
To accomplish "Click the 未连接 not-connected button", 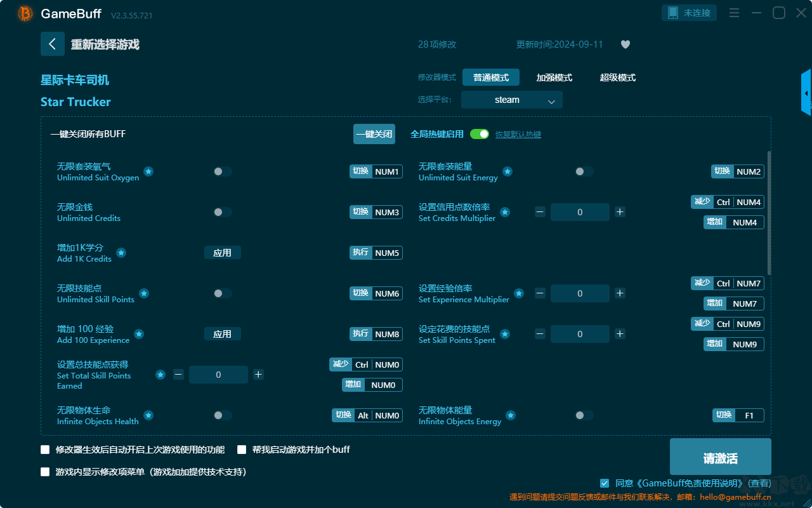I will tap(690, 13).
